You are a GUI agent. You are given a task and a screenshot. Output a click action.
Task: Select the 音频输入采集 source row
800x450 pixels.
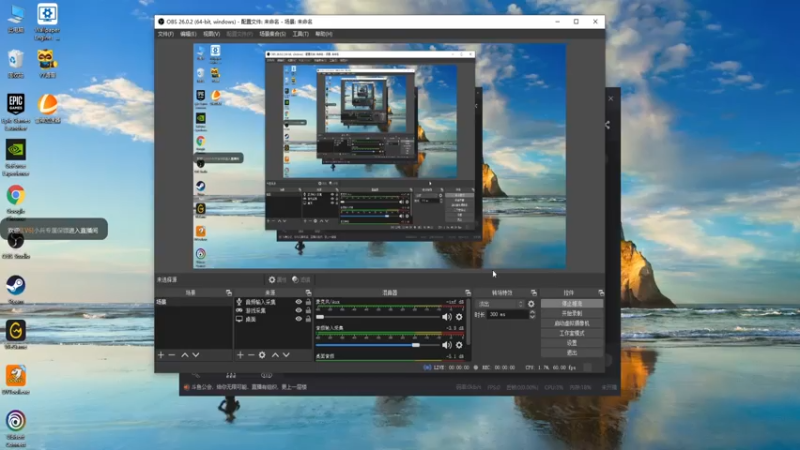coord(273,302)
